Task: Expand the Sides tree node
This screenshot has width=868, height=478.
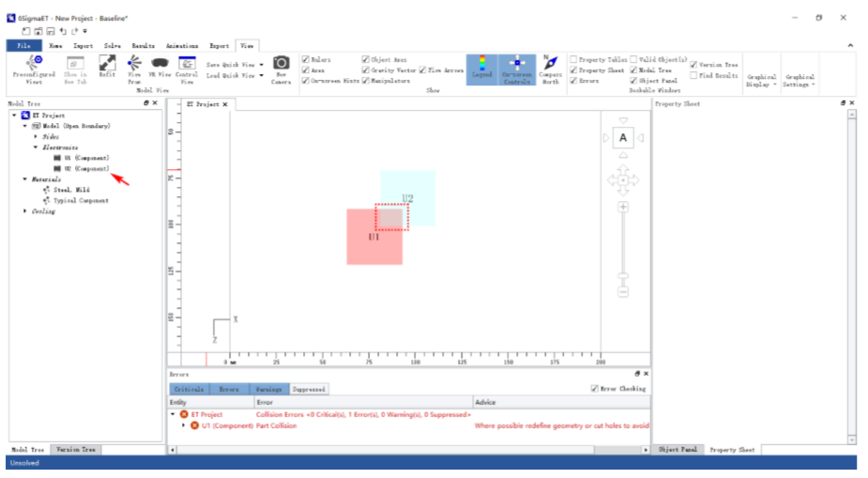Action: click(x=35, y=136)
